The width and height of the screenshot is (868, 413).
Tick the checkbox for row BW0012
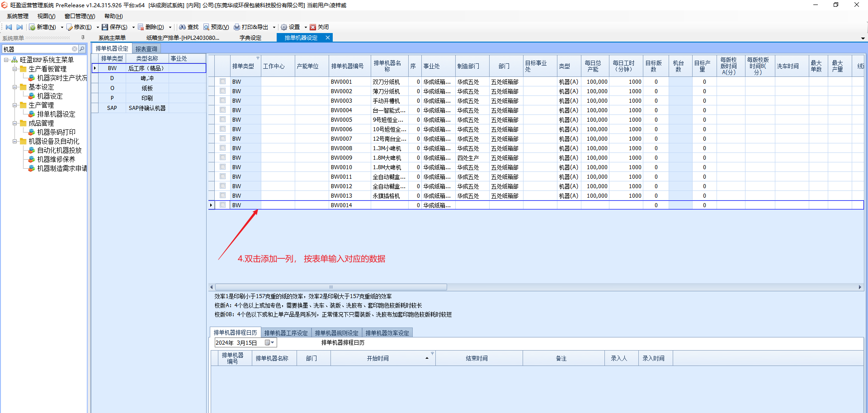(222, 186)
